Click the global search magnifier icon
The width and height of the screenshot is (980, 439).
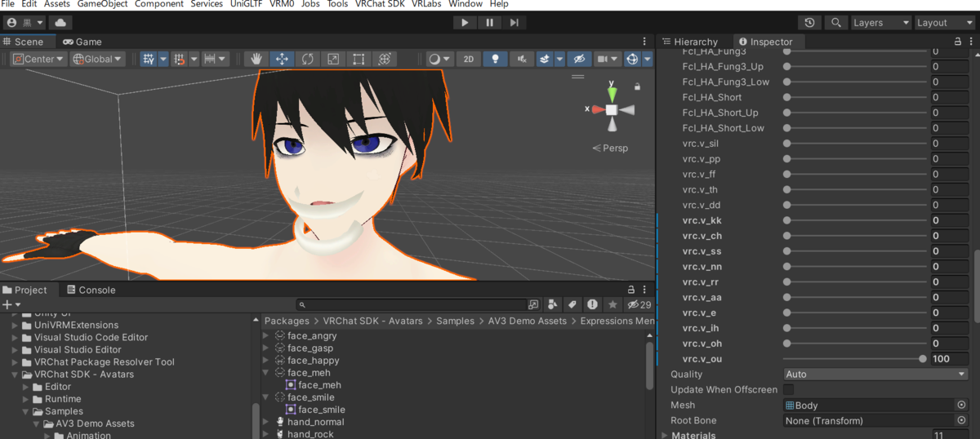tap(835, 23)
